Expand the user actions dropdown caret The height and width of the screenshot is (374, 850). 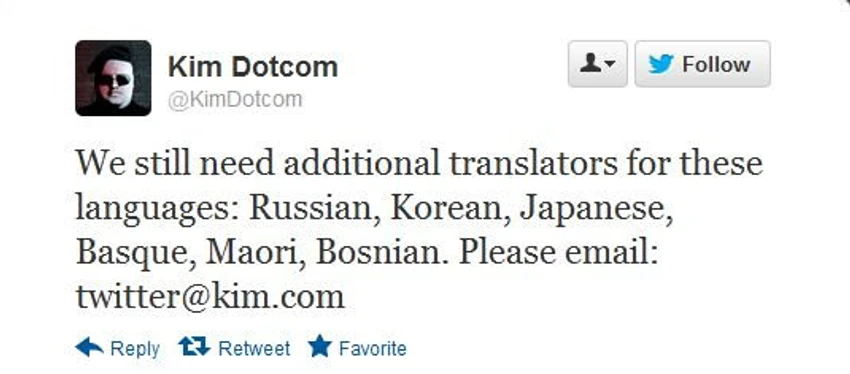coord(610,65)
